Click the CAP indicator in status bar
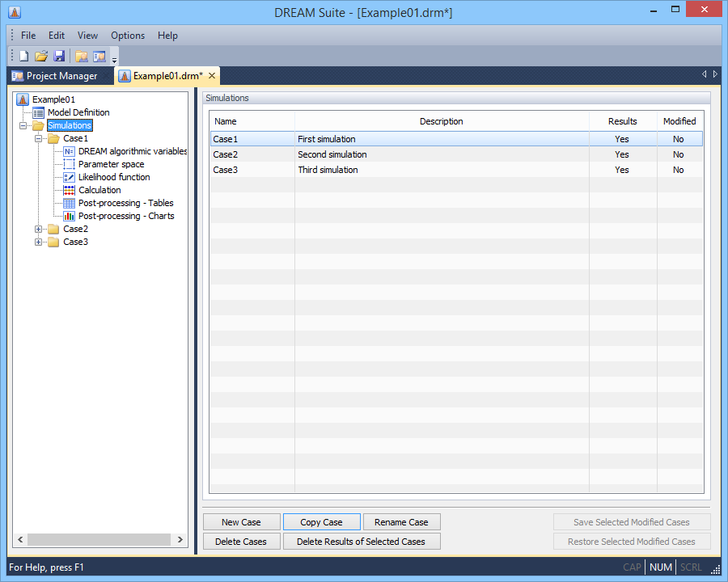Viewport: 728px width, 582px height. click(x=632, y=567)
